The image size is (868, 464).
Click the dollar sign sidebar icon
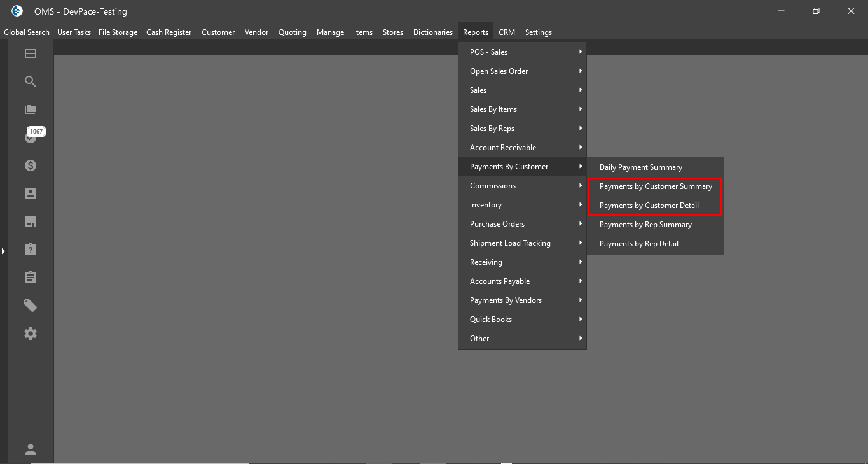tap(31, 165)
